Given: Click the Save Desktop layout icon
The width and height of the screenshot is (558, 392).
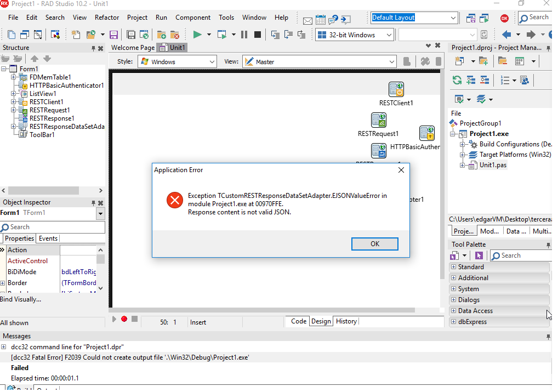Looking at the screenshot, I should (471, 18).
